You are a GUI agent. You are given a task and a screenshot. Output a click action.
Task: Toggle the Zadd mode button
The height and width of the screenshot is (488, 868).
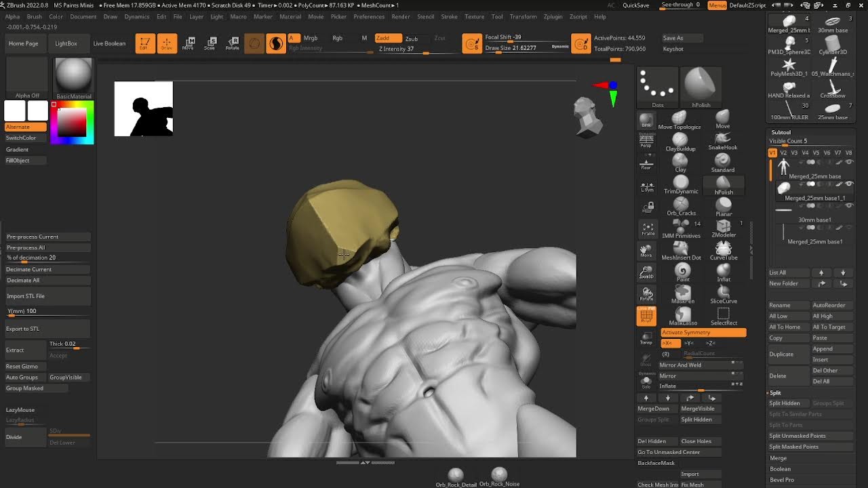pyautogui.click(x=388, y=38)
